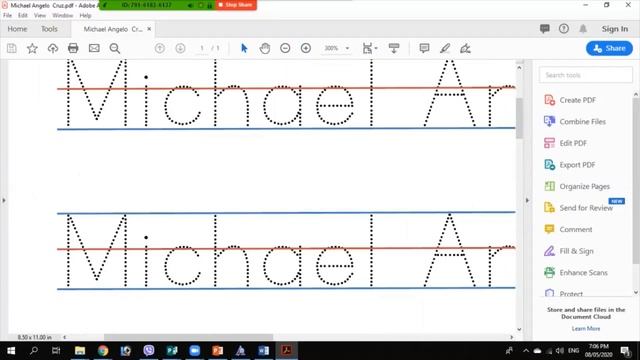640x360 pixels.
Task: Zoom in with the plus icon
Action: [306, 48]
